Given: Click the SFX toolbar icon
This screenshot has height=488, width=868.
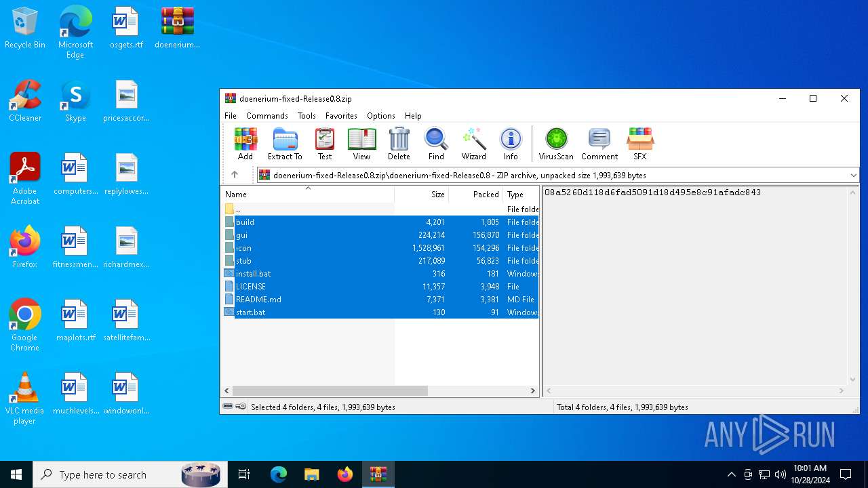Looking at the screenshot, I should (x=640, y=144).
